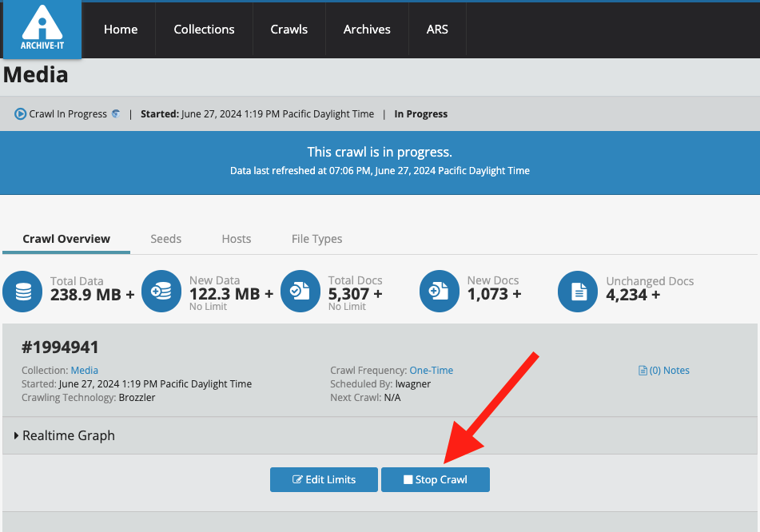Open the Crawls navigation item
The width and height of the screenshot is (760, 532).
(x=288, y=30)
